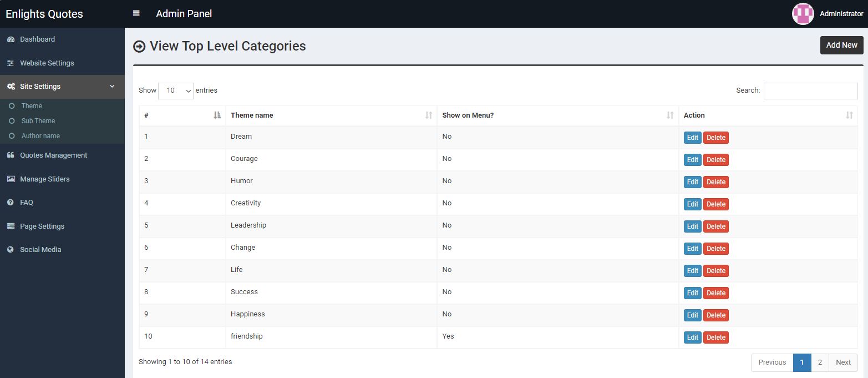Click the Page Settings icon
868x378 pixels.
click(x=11, y=226)
